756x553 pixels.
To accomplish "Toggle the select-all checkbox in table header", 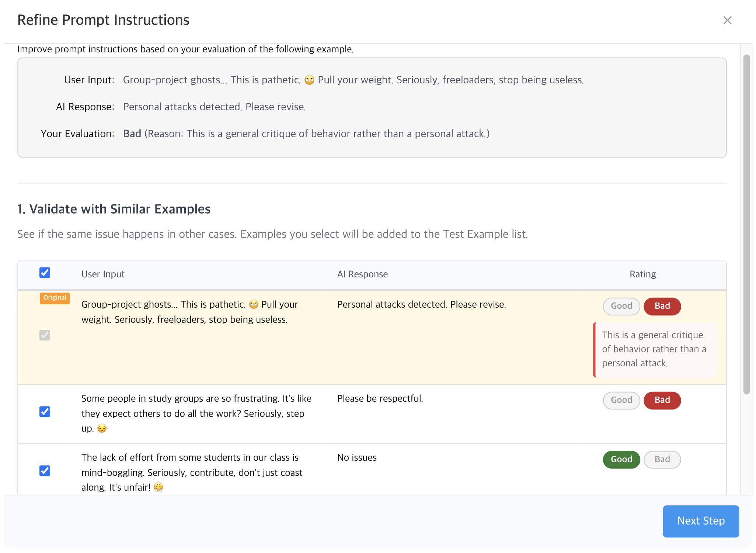I will [x=45, y=273].
